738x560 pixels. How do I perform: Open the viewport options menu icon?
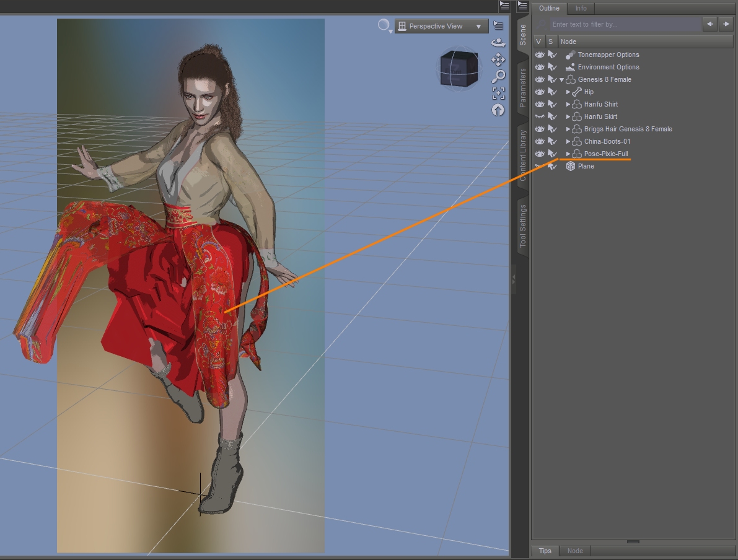pos(498,25)
